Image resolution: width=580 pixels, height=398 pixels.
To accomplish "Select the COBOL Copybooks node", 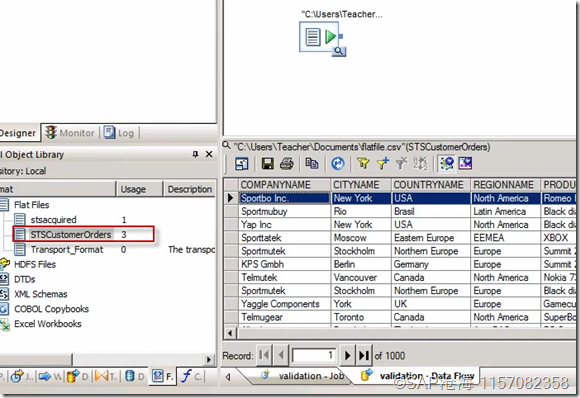I will click(x=51, y=309).
